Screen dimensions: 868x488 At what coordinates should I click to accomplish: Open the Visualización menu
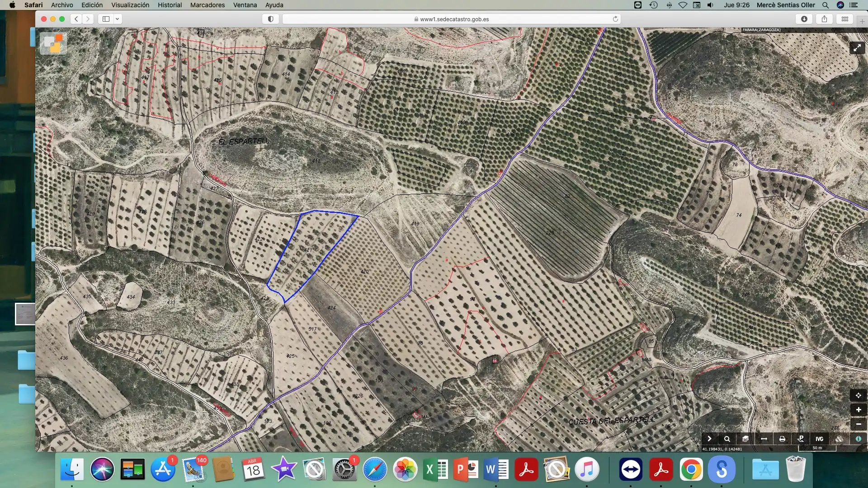(130, 5)
